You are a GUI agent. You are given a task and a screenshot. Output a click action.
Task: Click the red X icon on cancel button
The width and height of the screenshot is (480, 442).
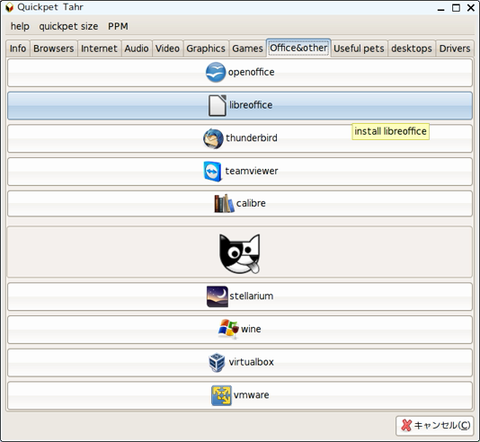tap(406, 425)
